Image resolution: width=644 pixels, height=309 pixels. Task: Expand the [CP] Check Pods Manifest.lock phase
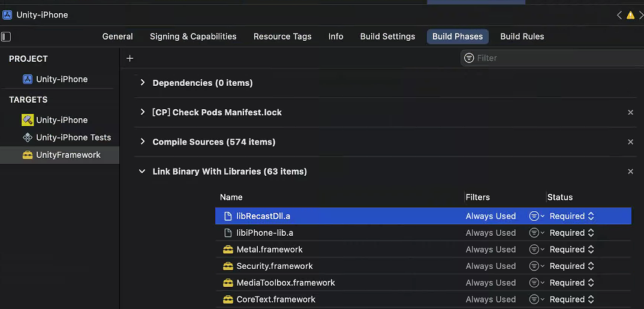[x=143, y=112]
